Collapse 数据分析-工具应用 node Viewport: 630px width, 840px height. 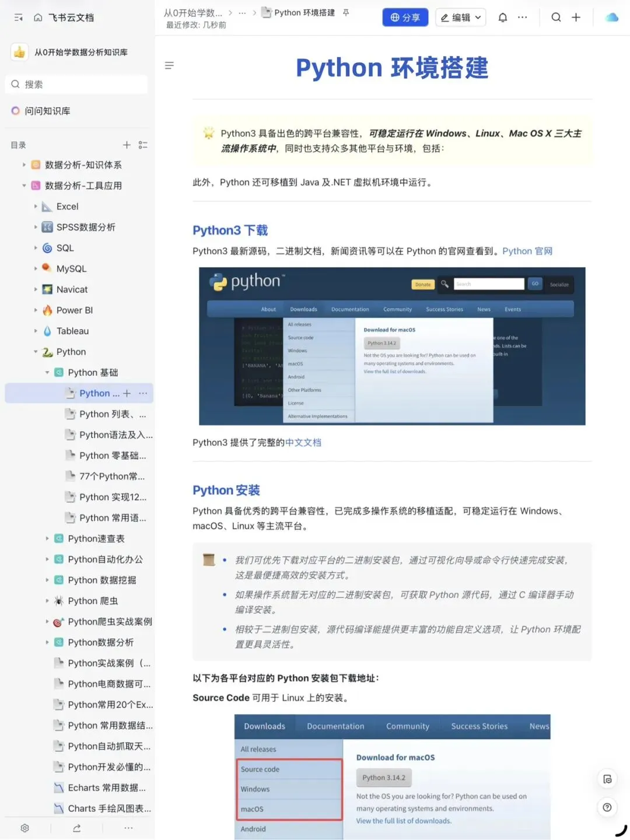(24, 185)
